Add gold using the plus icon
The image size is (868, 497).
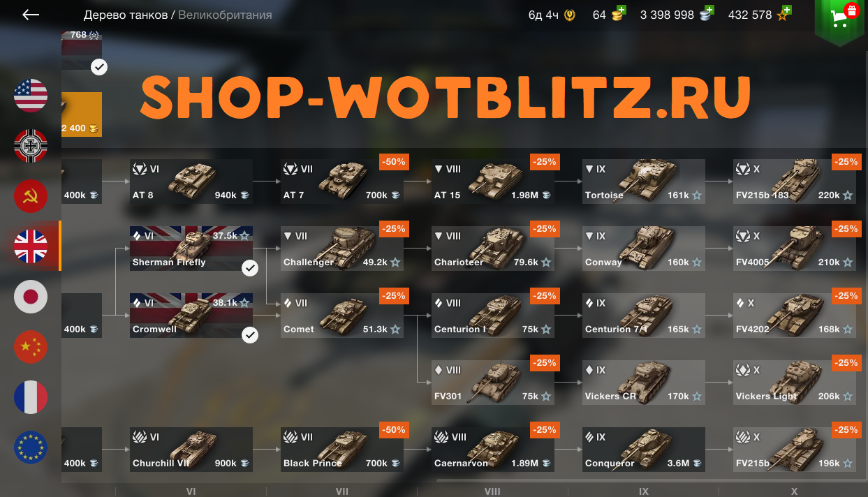pos(621,11)
